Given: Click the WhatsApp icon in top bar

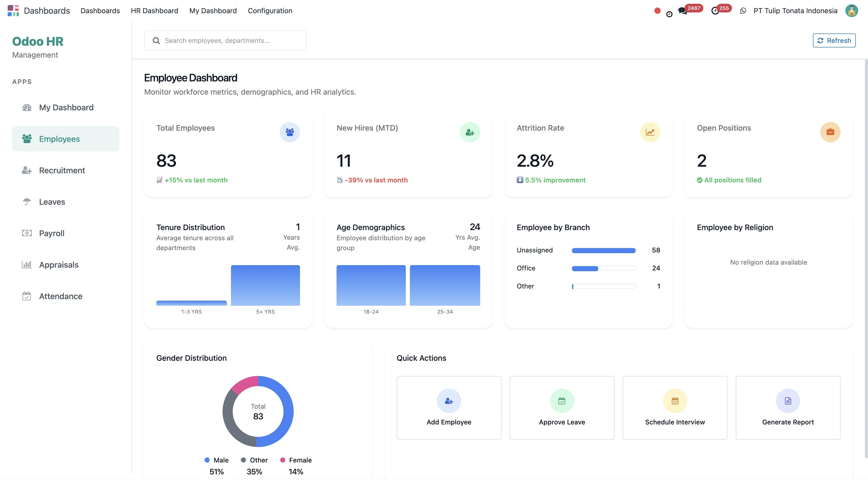Looking at the screenshot, I should tap(743, 11).
